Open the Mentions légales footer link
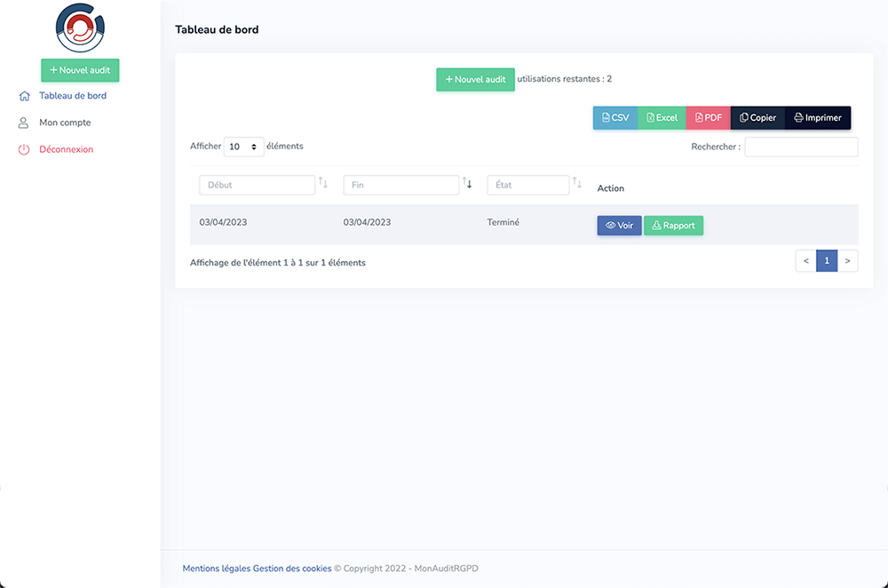 (x=216, y=568)
